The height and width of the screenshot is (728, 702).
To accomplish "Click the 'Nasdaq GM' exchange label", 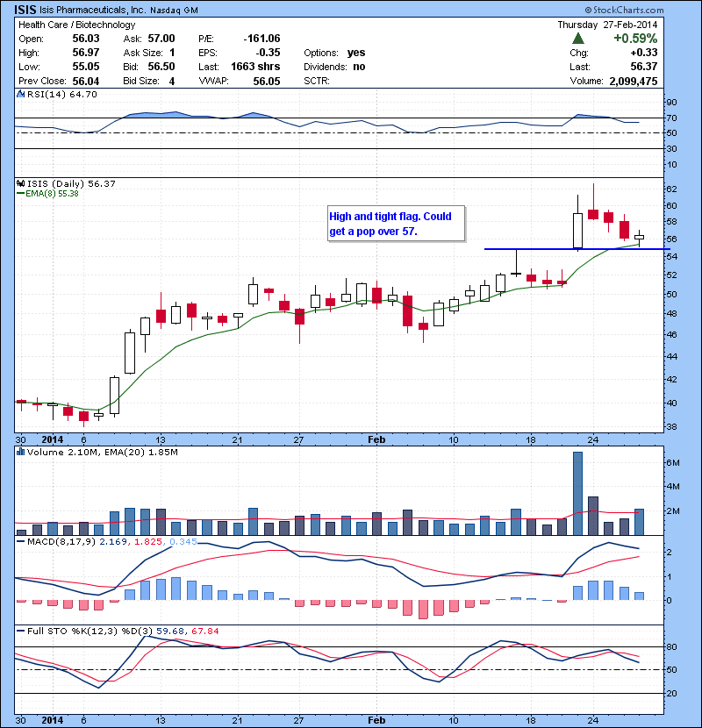I will [x=175, y=11].
